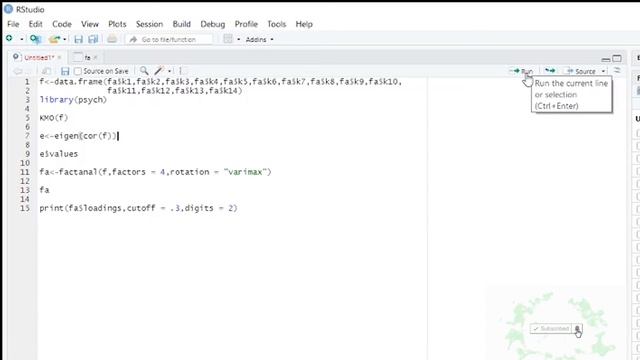Screen dimensions: 640x360
Task: Click the e$values line
Action: coord(59,154)
